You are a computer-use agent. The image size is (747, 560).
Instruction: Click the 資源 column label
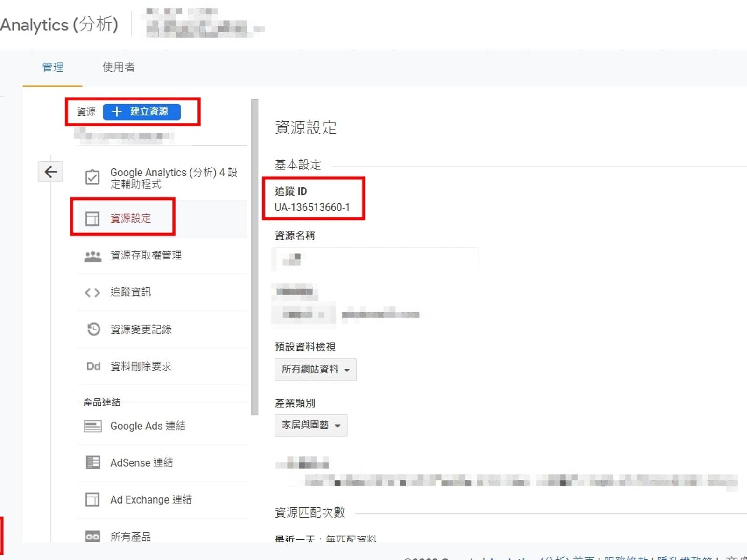86,112
